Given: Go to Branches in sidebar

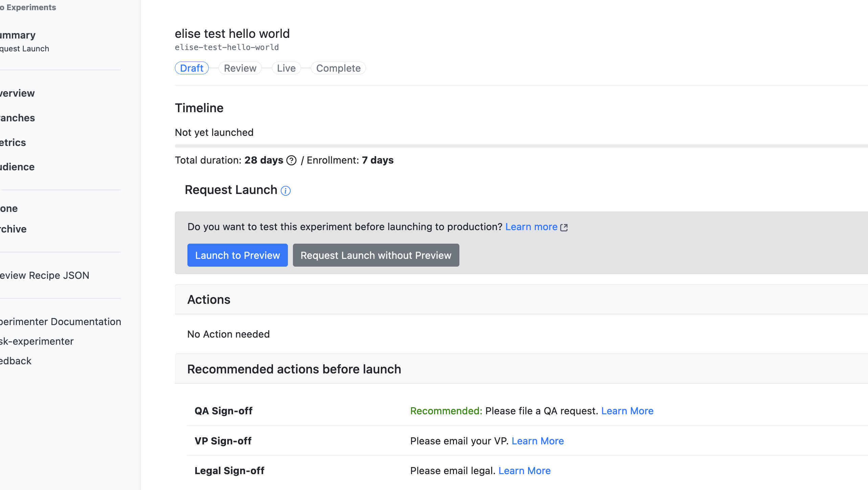Looking at the screenshot, I should click(17, 118).
